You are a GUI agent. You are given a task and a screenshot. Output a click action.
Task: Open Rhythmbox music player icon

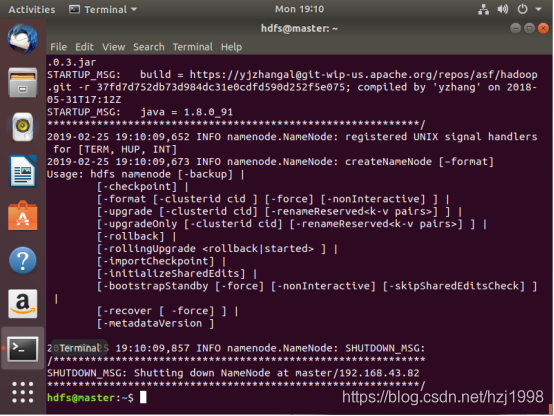(x=23, y=127)
